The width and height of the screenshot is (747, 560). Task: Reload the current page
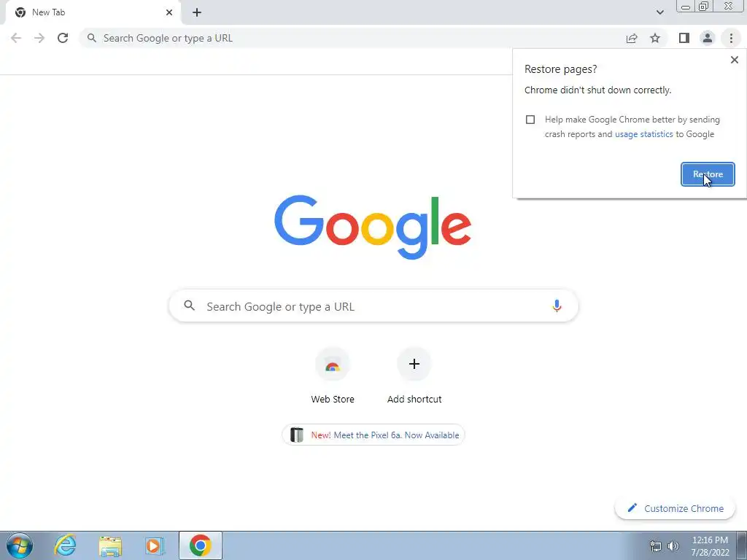(x=63, y=38)
